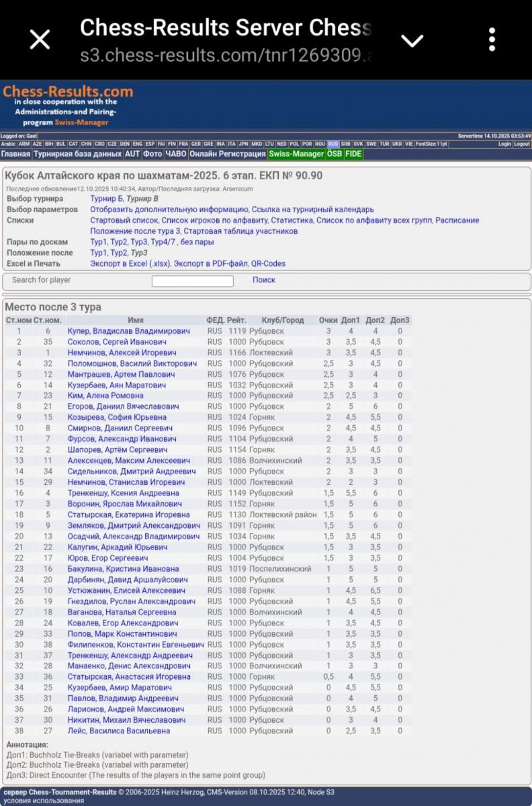Switch to Турнир Б tournament

[106, 199]
